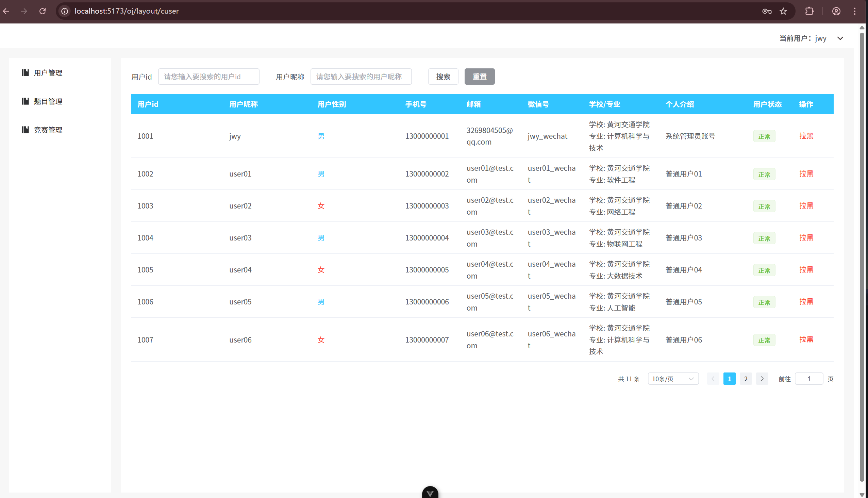Go to next page arrow
This screenshot has height=498, width=868.
(x=762, y=379)
